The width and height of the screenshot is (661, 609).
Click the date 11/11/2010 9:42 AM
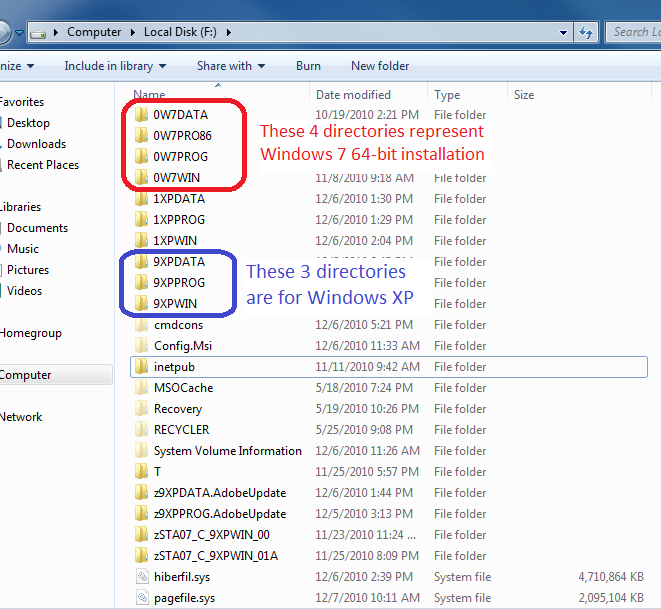[367, 367]
